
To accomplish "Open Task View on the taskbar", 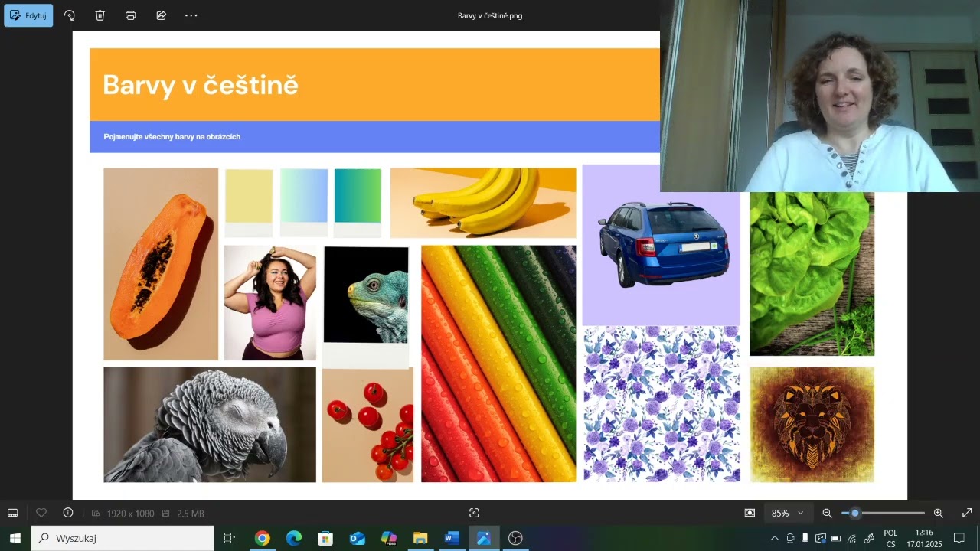I will pos(230,538).
